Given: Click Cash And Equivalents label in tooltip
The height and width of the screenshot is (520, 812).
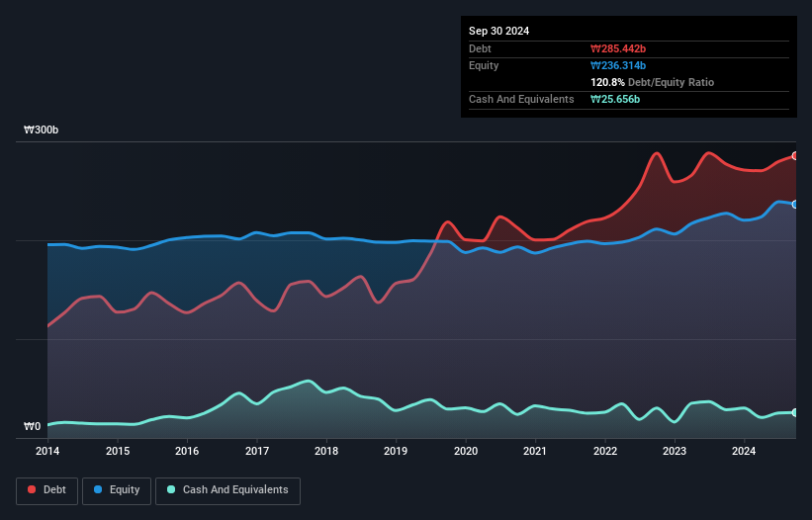Looking at the screenshot, I should click(x=521, y=99).
